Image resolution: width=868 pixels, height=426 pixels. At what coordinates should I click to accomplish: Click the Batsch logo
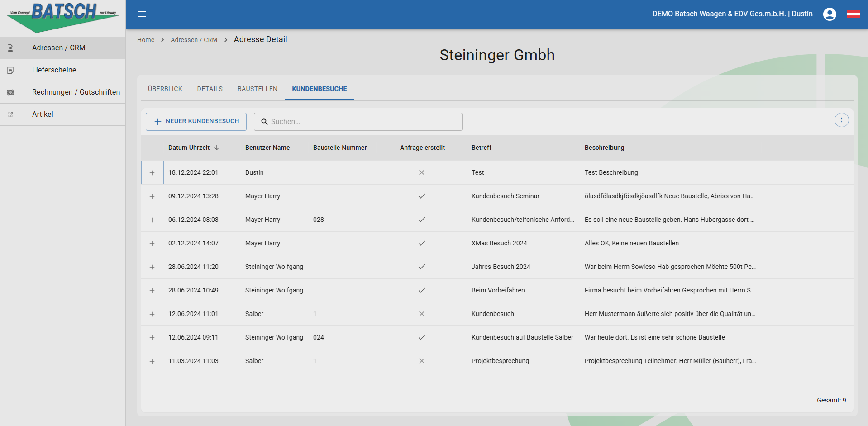(x=63, y=18)
